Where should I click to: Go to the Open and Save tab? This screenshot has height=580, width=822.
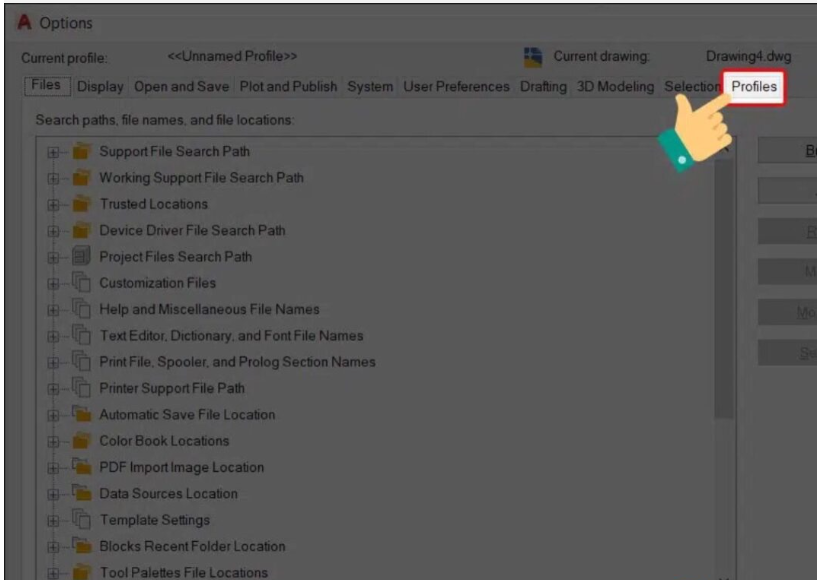183,87
